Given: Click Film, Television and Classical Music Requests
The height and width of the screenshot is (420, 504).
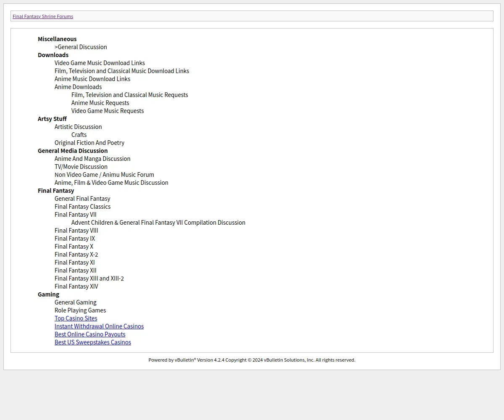Looking at the screenshot, I should 130,95.
